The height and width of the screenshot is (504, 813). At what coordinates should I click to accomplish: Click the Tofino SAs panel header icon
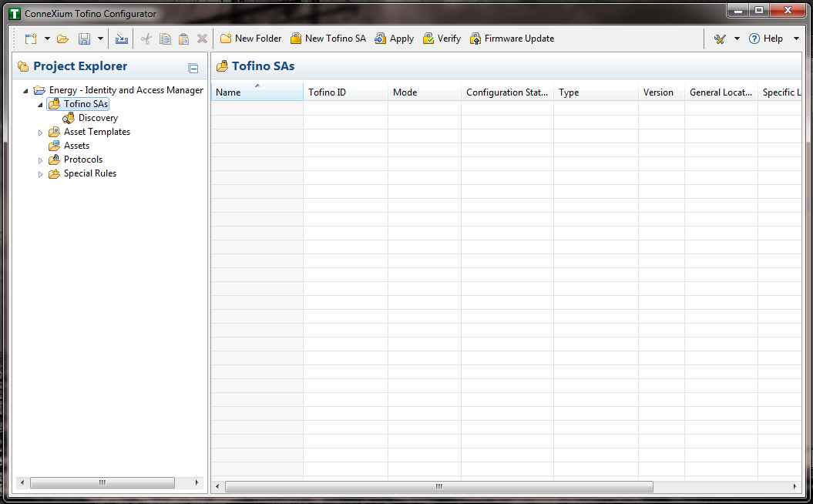(x=223, y=66)
